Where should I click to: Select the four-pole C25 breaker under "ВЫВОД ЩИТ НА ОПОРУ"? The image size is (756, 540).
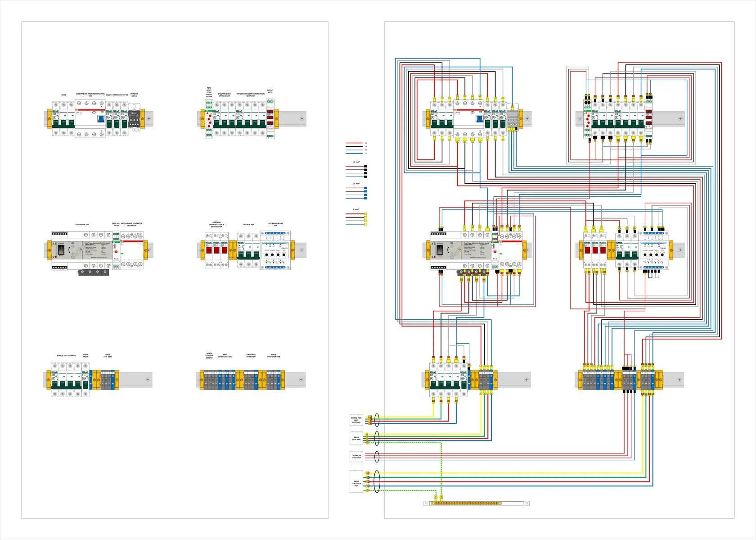(x=67, y=380)
